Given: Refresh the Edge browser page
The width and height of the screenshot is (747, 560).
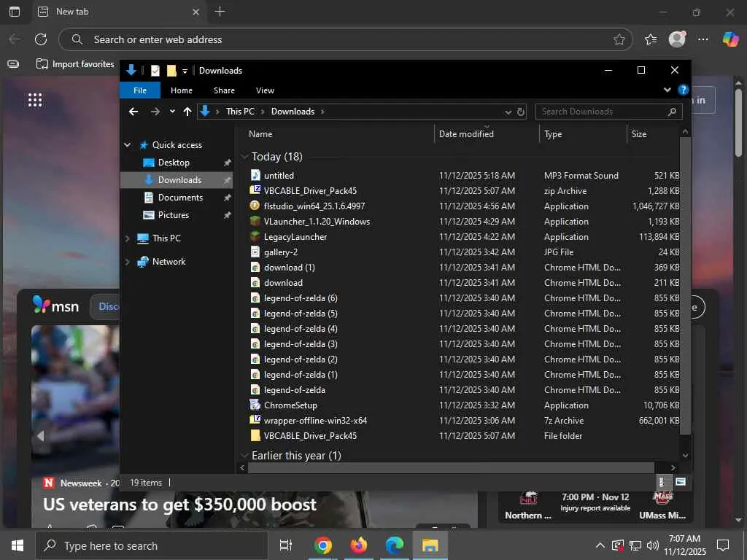Looking at the screenshot, I should pos(41,39).
